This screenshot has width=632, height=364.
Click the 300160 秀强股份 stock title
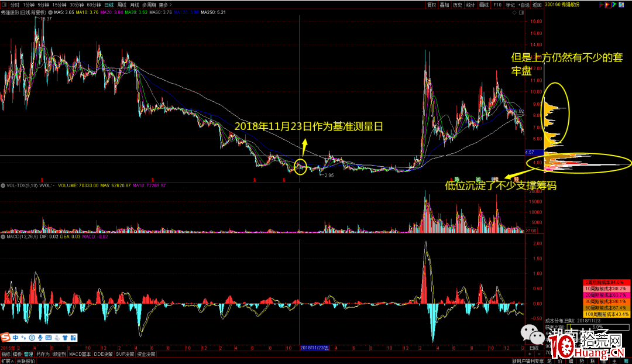pos(562,5)
